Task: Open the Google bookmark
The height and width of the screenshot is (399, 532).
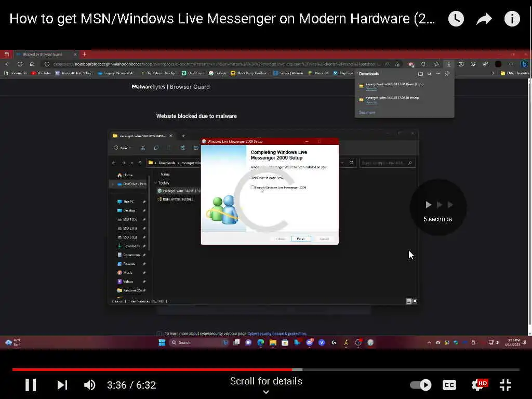Action: [218, 73]
